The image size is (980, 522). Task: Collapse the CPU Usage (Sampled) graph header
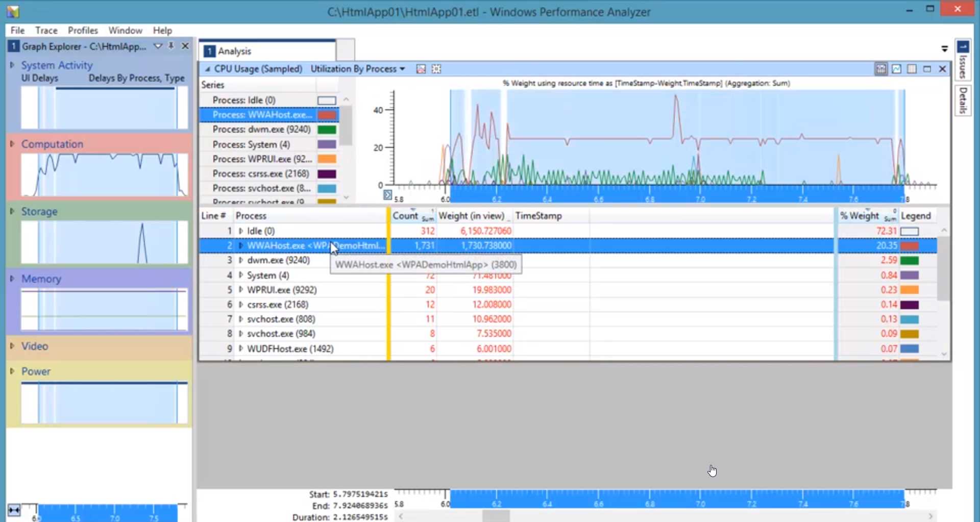[208, 69]
